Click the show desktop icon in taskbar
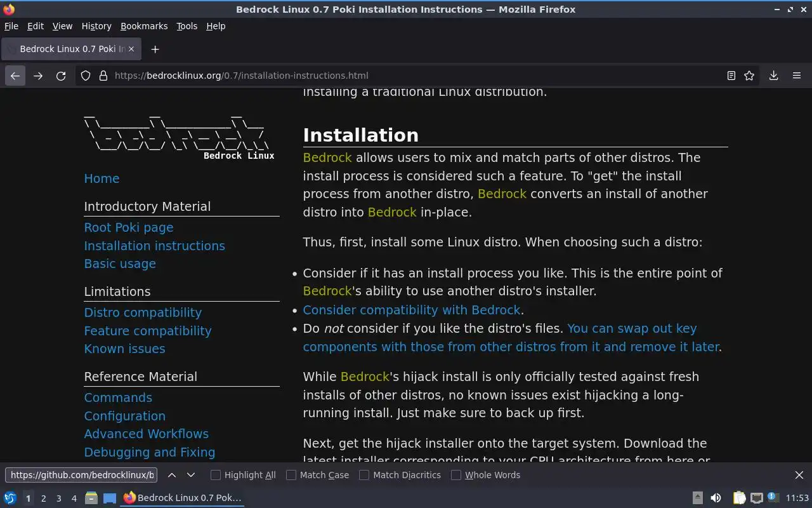This screenshot has width=812, height=508. 110,498
